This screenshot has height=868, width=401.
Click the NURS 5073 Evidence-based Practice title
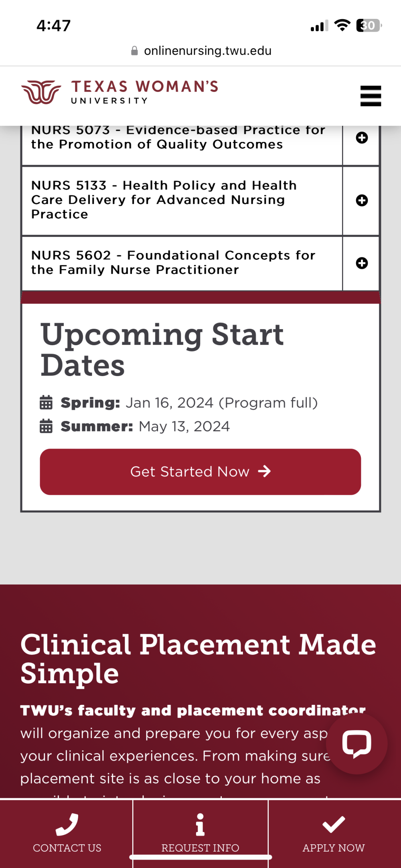(x=178, y=137)
